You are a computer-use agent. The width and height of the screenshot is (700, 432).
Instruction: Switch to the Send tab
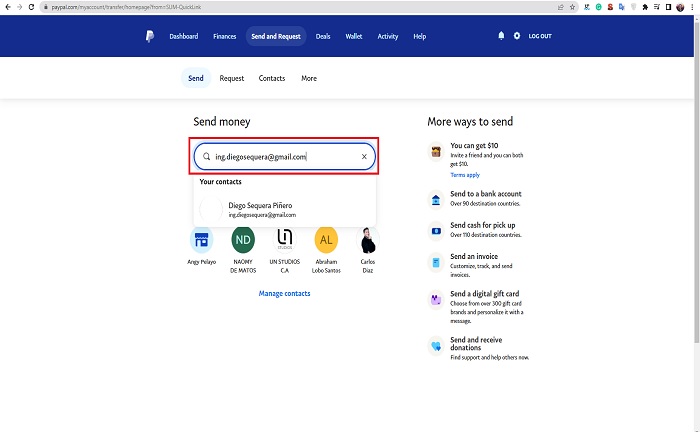click(196, 78)
